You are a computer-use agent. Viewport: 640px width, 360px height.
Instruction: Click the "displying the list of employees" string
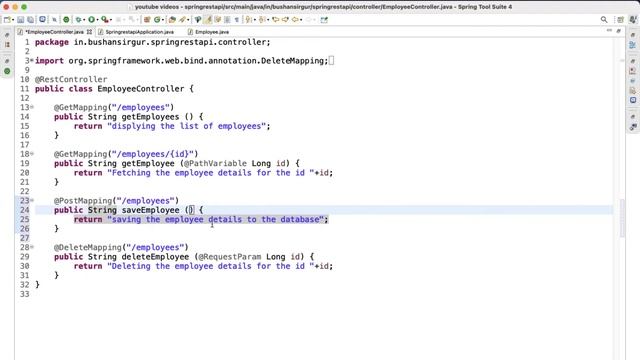(187, 126)
